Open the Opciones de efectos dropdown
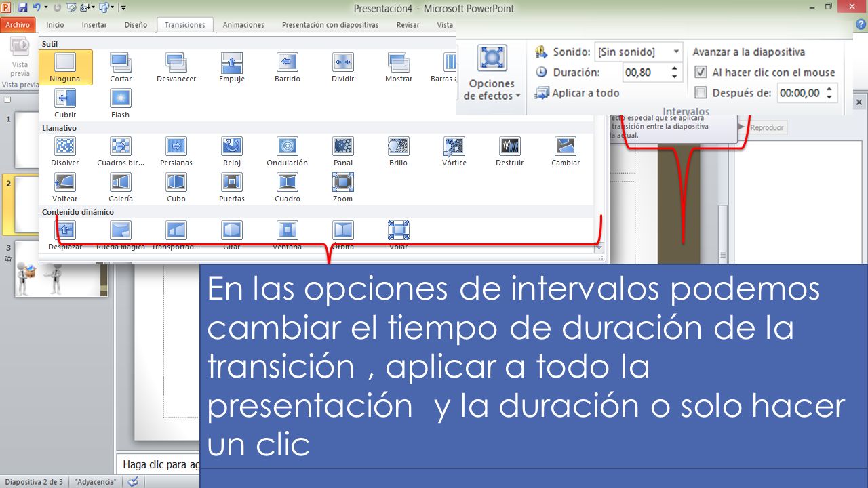The height and width of the screenshot is (488, 868). point(492,73)
